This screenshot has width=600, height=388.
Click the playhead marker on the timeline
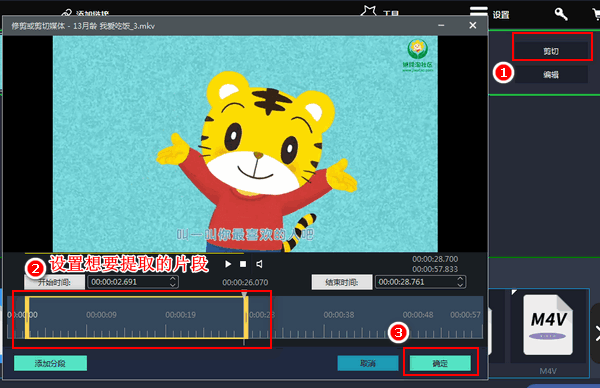(x=244, y=294)
